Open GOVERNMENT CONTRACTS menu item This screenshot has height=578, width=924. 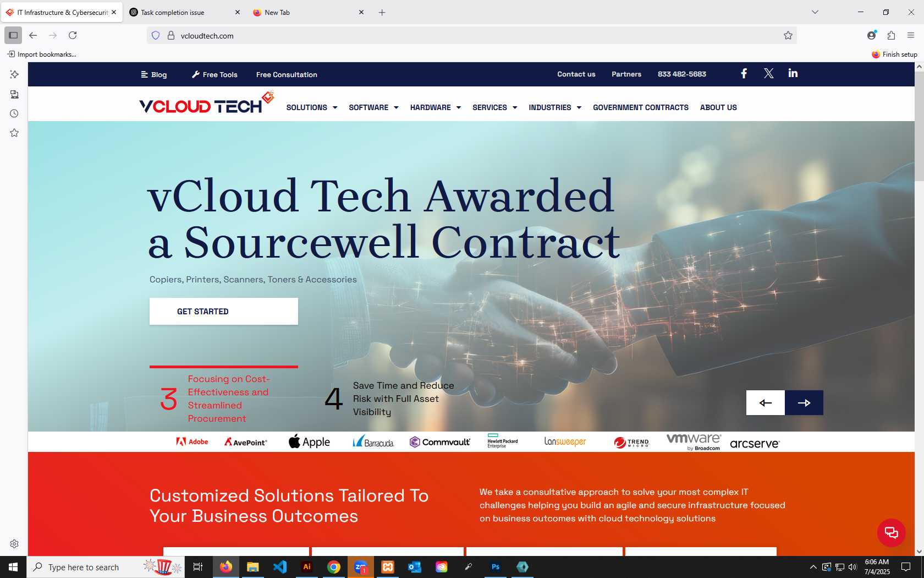(x=641, y=107)
